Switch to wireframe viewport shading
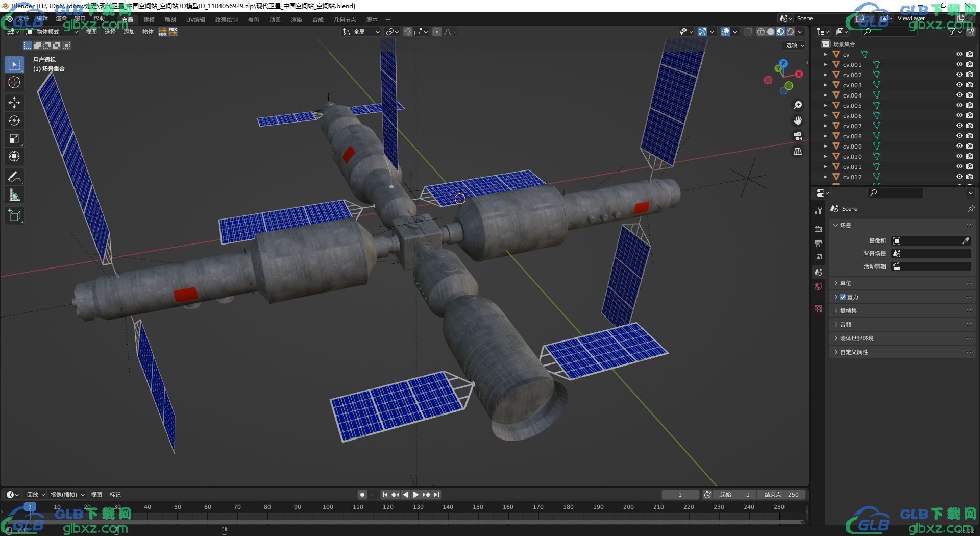The height and width of the screenshot is (536, 980). tap(761, 32)
